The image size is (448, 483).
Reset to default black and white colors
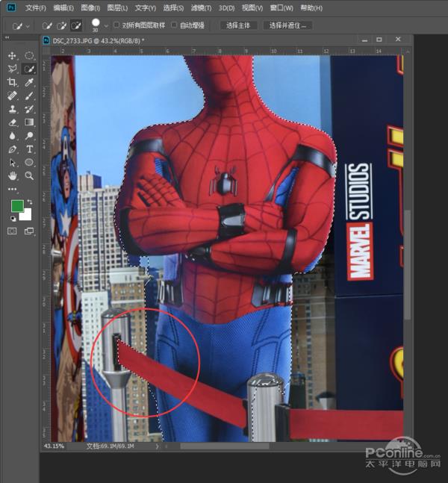pyautogui.click(x=13, y=219)
